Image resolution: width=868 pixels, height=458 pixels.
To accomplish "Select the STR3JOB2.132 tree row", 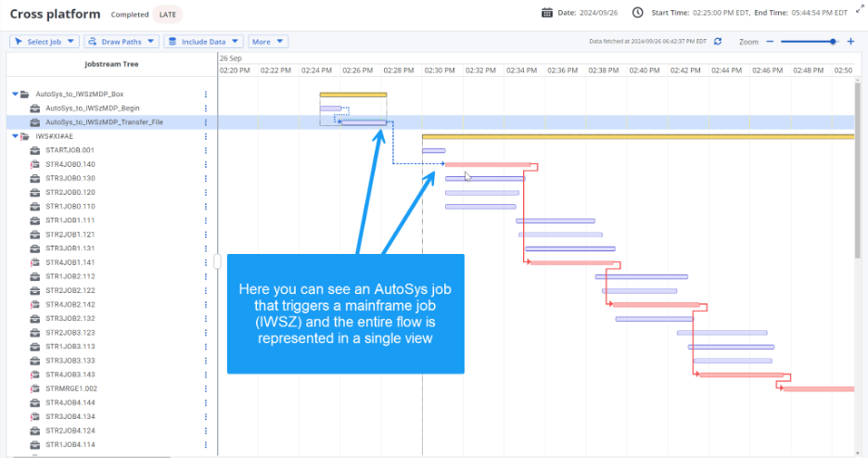I will tap(112, 318).
